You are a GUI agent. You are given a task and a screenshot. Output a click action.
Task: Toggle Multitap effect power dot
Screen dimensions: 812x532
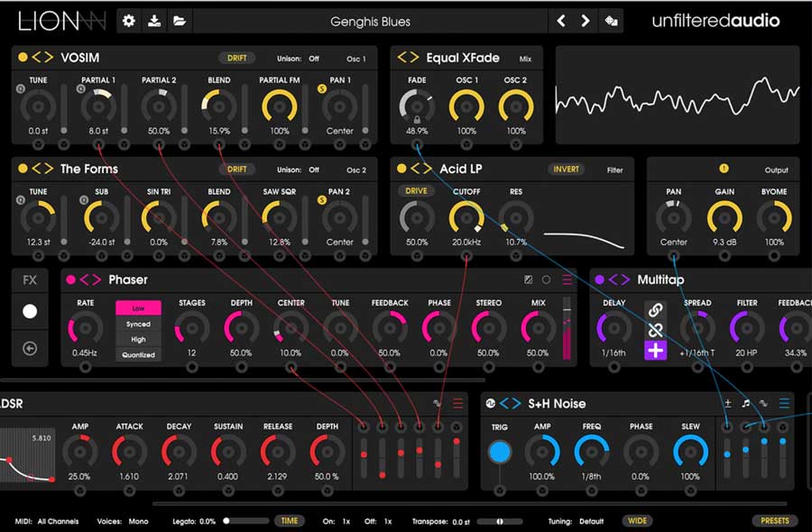click(600, 280)
